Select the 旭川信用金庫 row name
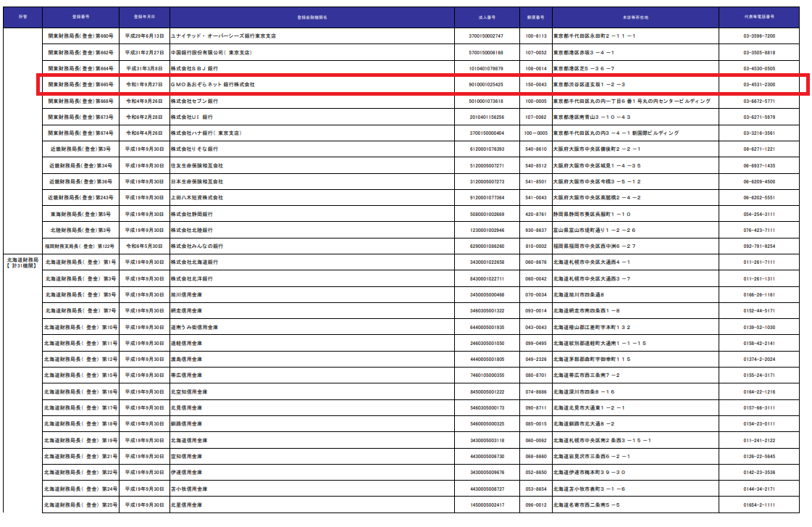The height and width of the screenshot is (527, 812). pyautogui.click(x=186, y=295)
